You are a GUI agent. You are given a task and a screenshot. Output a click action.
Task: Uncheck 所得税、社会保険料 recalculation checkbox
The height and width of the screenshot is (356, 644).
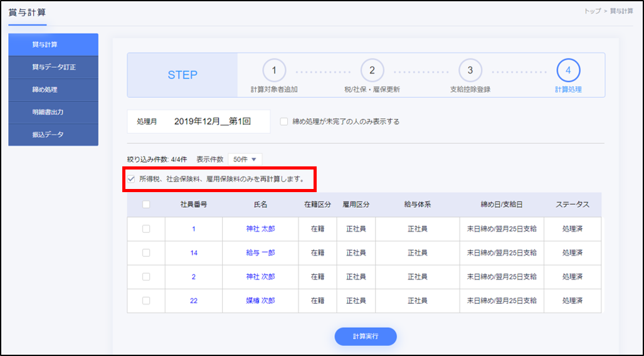(x=131, y=179)
